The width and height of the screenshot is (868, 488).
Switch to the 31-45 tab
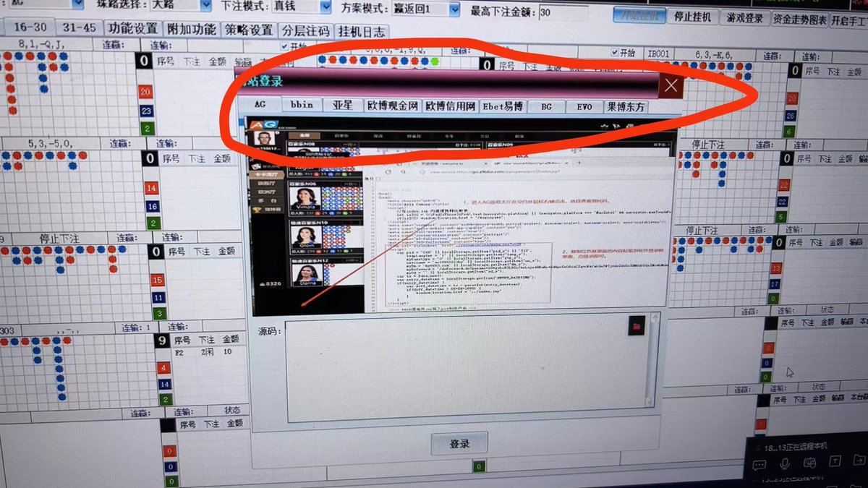pyautogui.click(x=80, y=27)
